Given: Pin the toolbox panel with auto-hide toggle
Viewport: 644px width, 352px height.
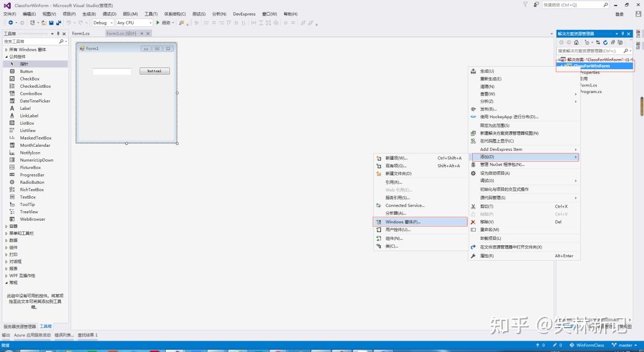Looking at the screenshot, I should [58, 33].
